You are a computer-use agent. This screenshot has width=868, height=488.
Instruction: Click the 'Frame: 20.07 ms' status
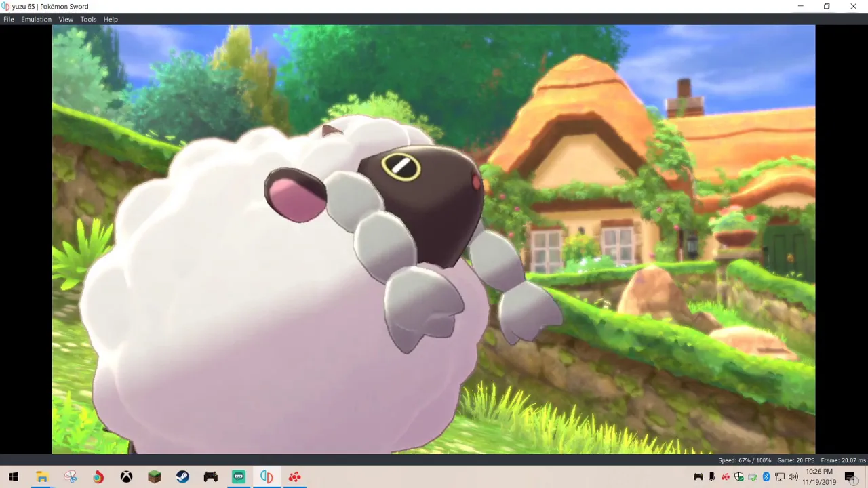pos(843,460)
